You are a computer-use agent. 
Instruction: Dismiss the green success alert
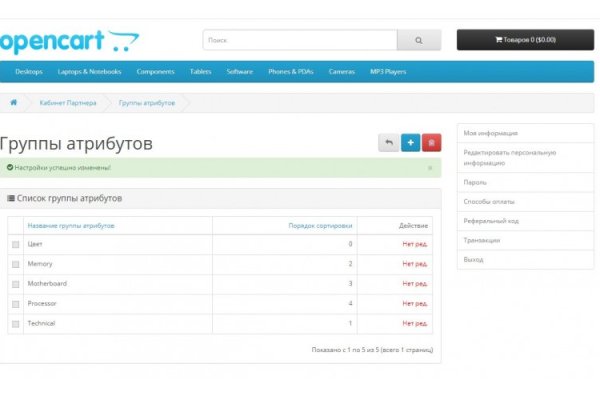point(430,168)
